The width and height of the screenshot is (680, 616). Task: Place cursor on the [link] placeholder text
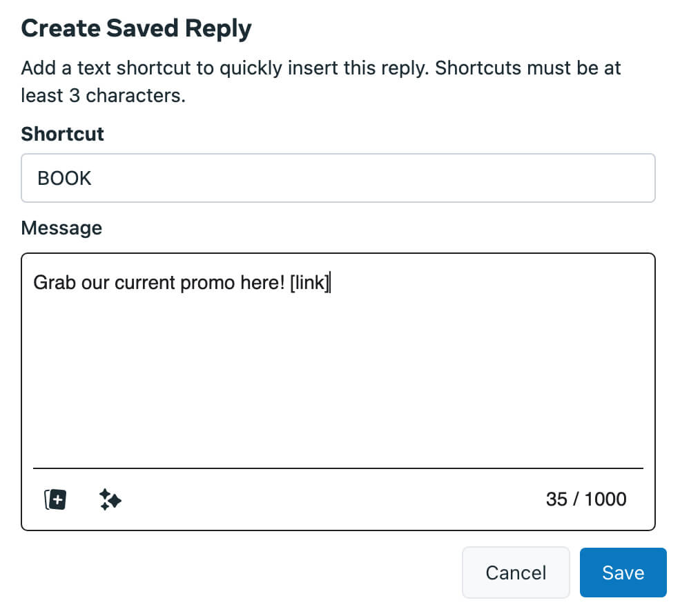pos(310,282)
